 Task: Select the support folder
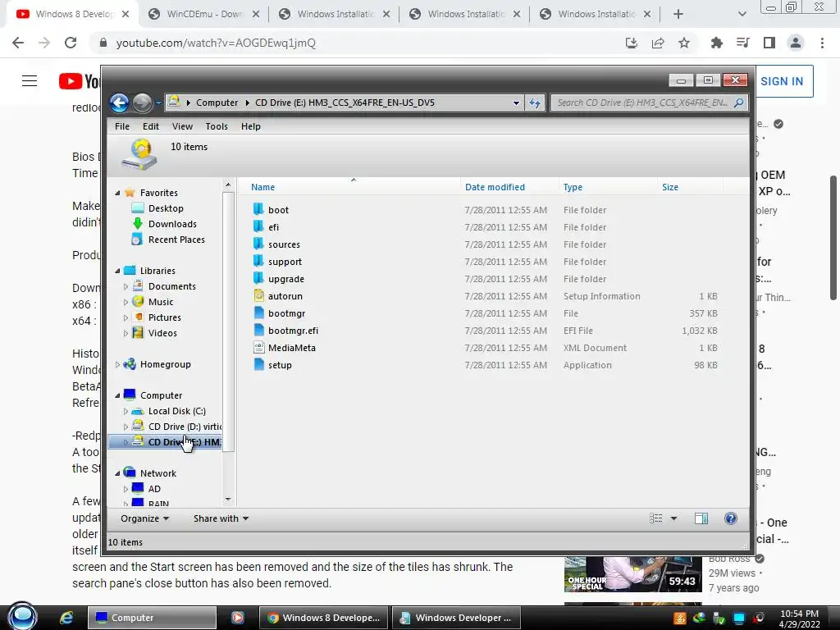285,262
